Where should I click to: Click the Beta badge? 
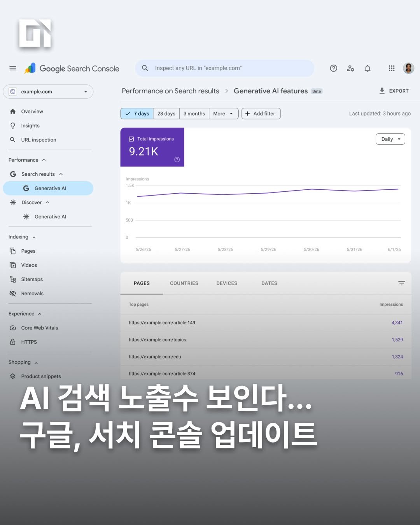[317, 91]
